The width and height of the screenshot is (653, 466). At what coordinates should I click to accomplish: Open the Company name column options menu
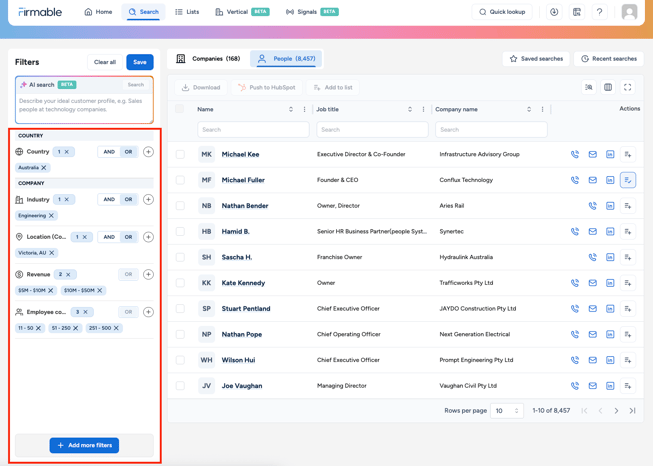(x=542, y=110)
